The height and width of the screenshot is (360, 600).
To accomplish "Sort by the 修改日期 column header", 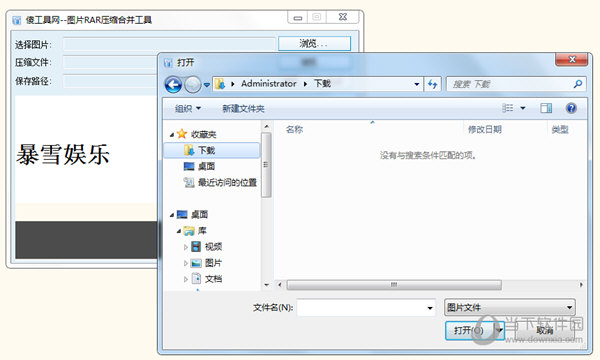I will [485, 130].
